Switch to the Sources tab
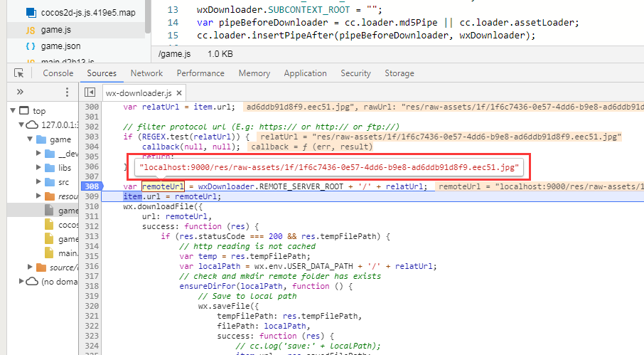The width and height of the screenshot is (644, 355). point(102,73)
